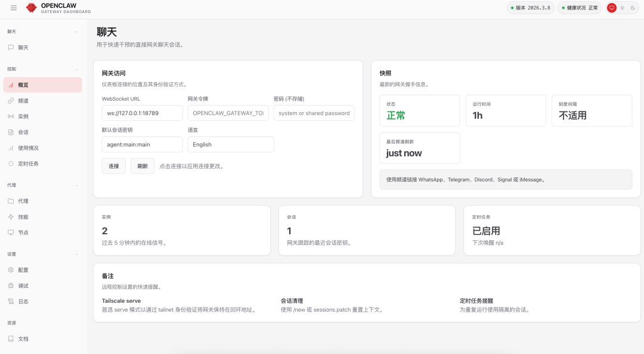Click the 连接 (Connect) button

click(x=113, y=166)
